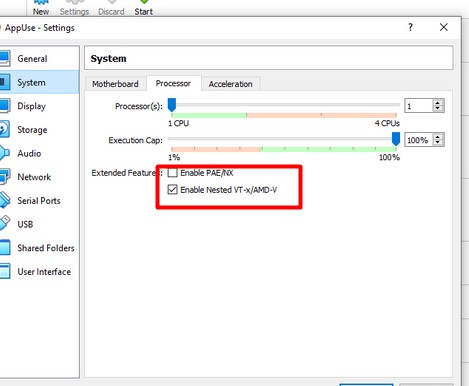Click the help question mark button
Image resolution: width=469 pixels, height=386 pixels.
click(411, 27)
